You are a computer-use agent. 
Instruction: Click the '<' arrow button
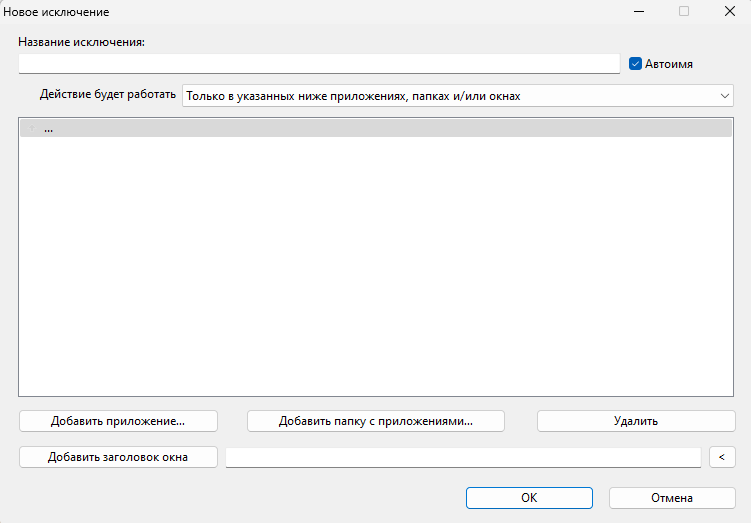[721, 457]
